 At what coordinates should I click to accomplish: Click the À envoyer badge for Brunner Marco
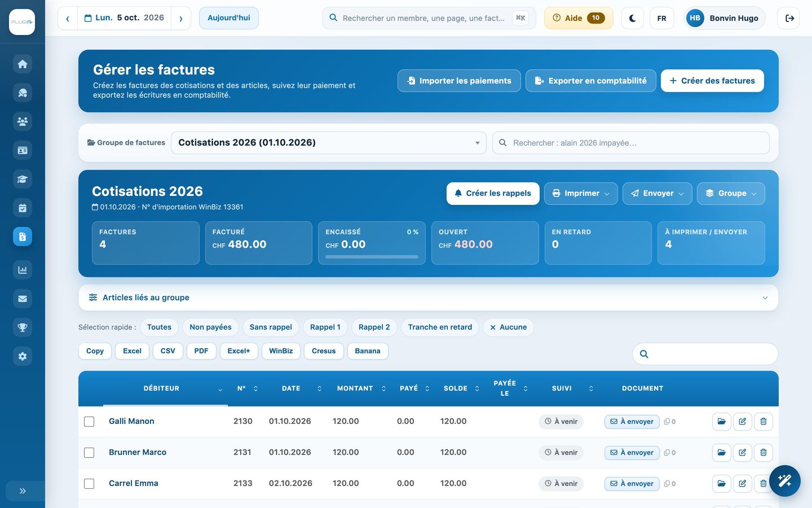click(632, 453)
